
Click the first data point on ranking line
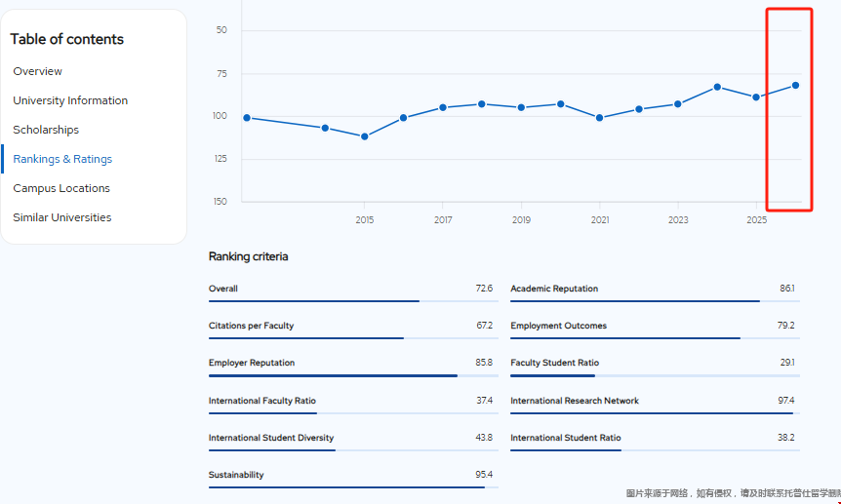click(247, 118)
